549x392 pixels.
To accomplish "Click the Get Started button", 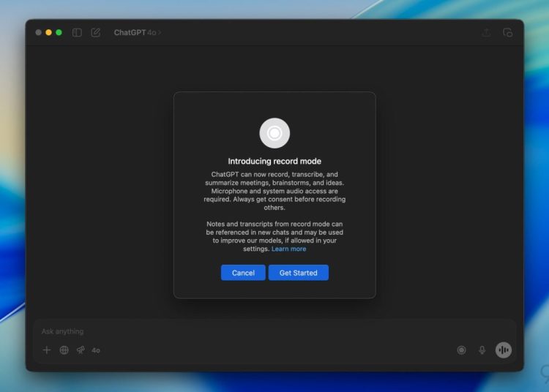I will point(298,273).
